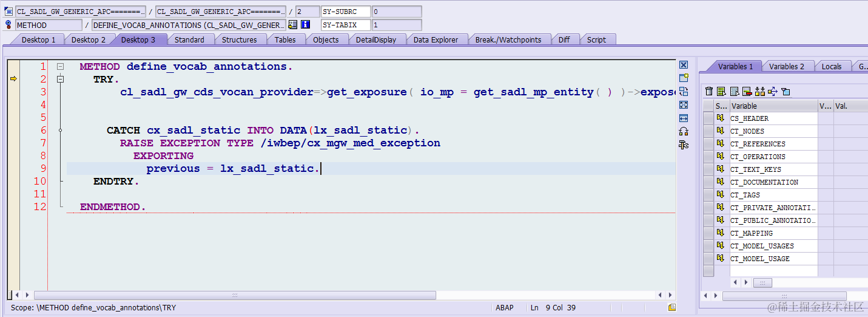868x317 pixels.
Task: Click the CT_PRIVATE_ANNOTATI... variable name
Action: click(x=773, y=208)
